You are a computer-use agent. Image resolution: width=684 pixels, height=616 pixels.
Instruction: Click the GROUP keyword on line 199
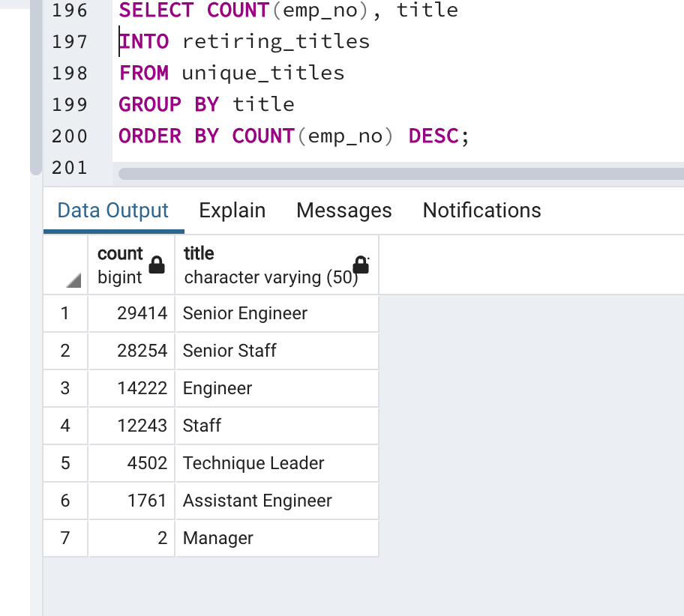tap(150, 105)
